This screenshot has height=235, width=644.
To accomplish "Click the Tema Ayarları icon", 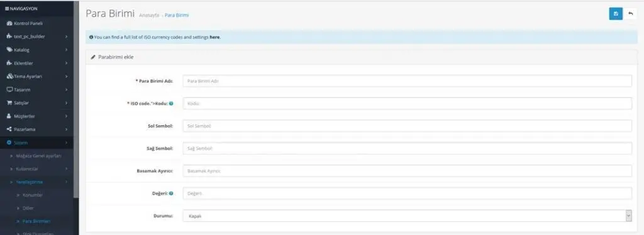I will tap(10, 76).
